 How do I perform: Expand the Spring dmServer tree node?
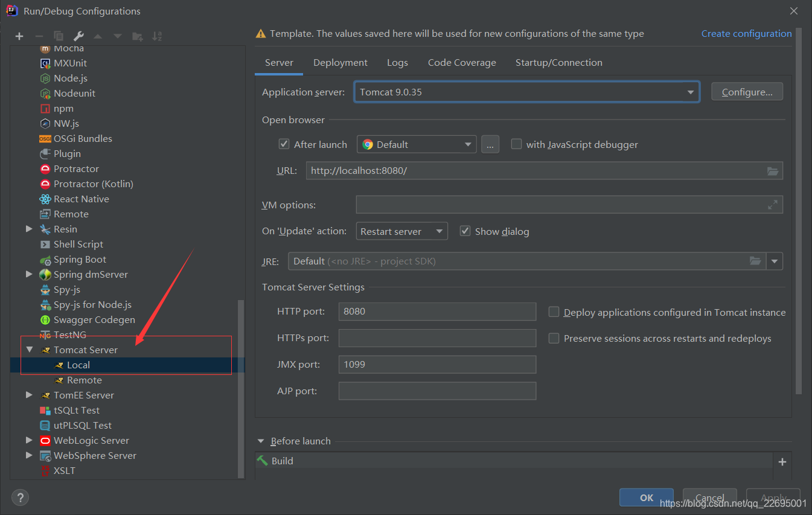pos(29,274)
